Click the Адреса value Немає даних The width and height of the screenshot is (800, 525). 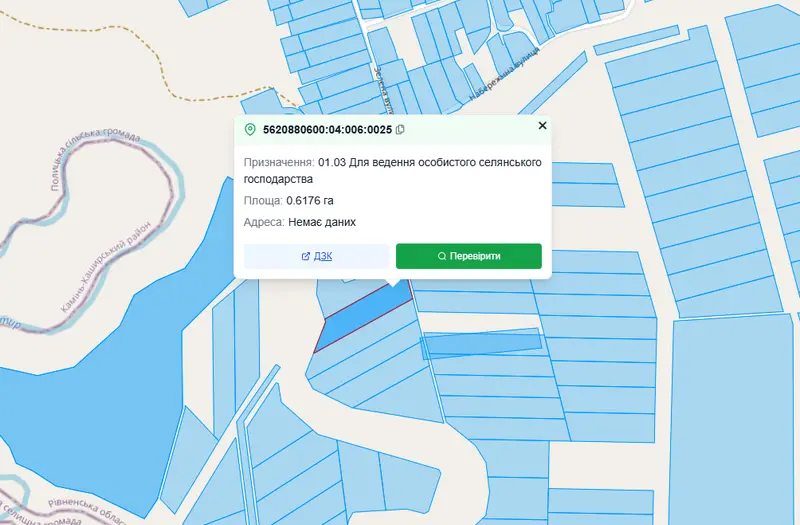coord(322,222)
